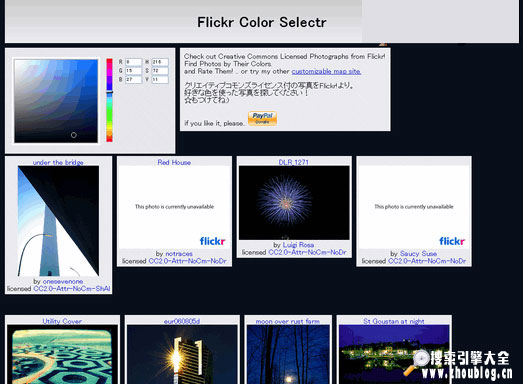
Task: Open the St Goustan at night thumbnail
Action: 394,355
